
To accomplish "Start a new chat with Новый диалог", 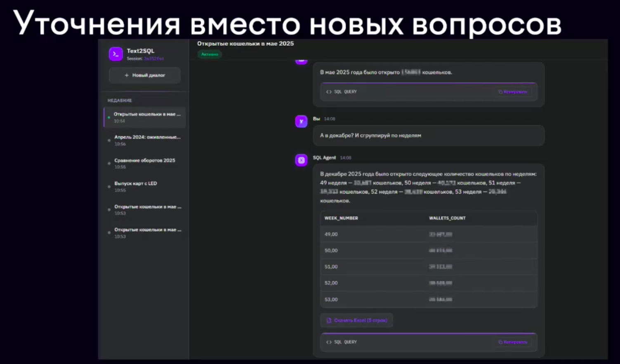I will 145,75.
